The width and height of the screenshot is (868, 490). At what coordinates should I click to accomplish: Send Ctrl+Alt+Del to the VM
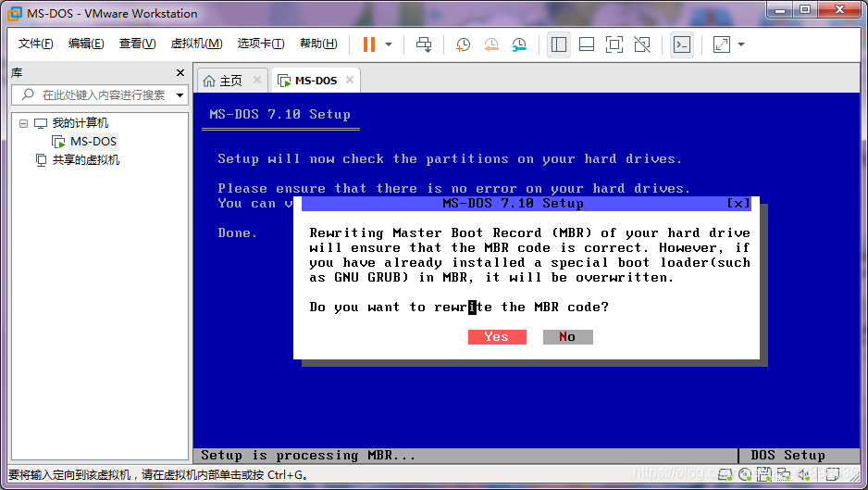coord(424,44)
